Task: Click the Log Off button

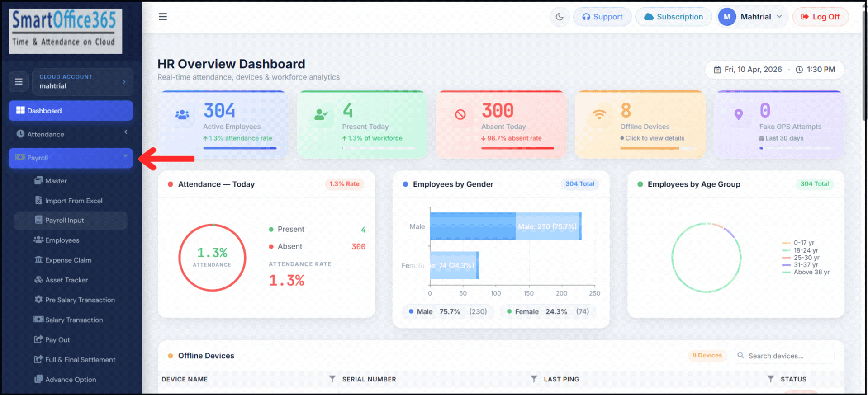Action: pos(820,17)
